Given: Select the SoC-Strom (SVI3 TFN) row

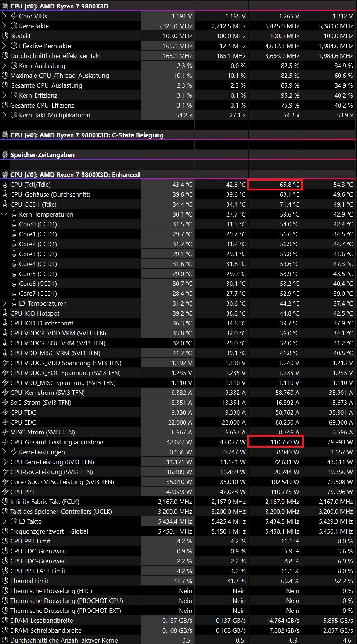Looking at the screenshot, I should pyautogui.click(x=178, y=403).
